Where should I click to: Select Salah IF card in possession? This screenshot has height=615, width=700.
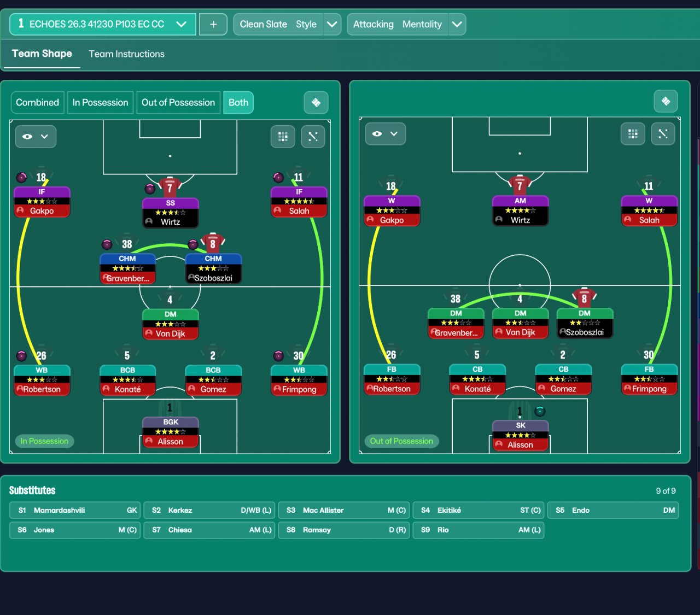pos(299,202)
